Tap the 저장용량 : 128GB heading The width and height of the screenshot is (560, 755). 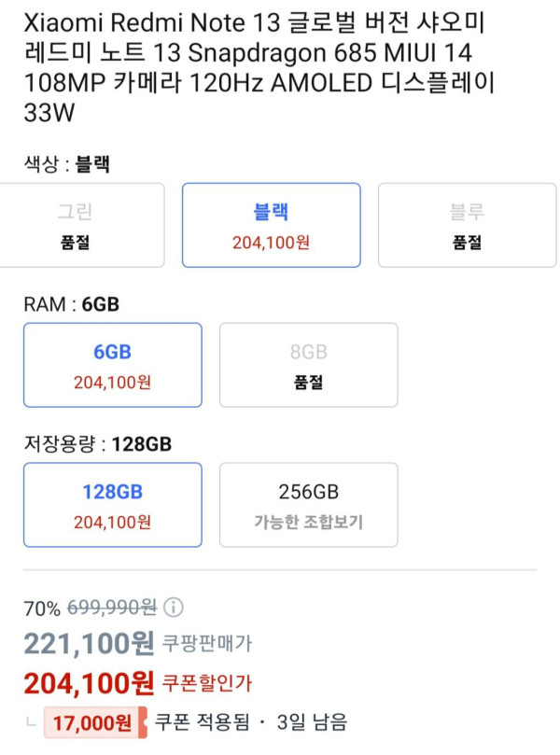click(97, 443)
